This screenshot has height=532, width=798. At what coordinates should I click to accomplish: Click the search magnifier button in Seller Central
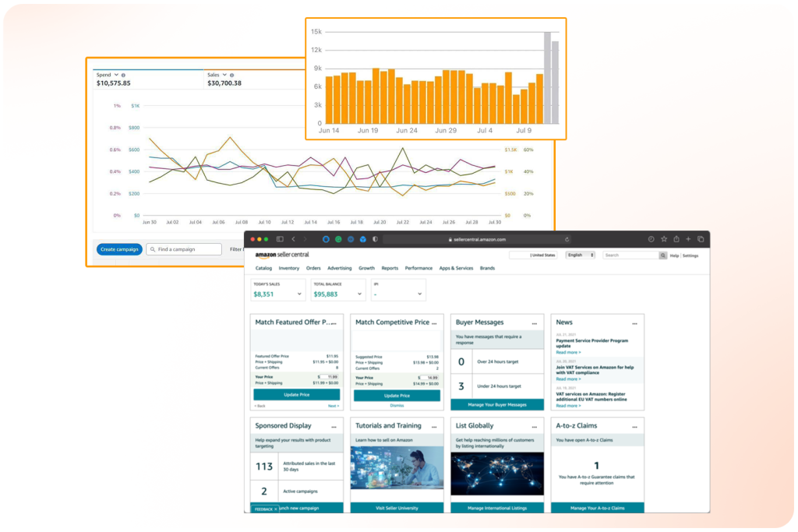(x=663, y=255)
